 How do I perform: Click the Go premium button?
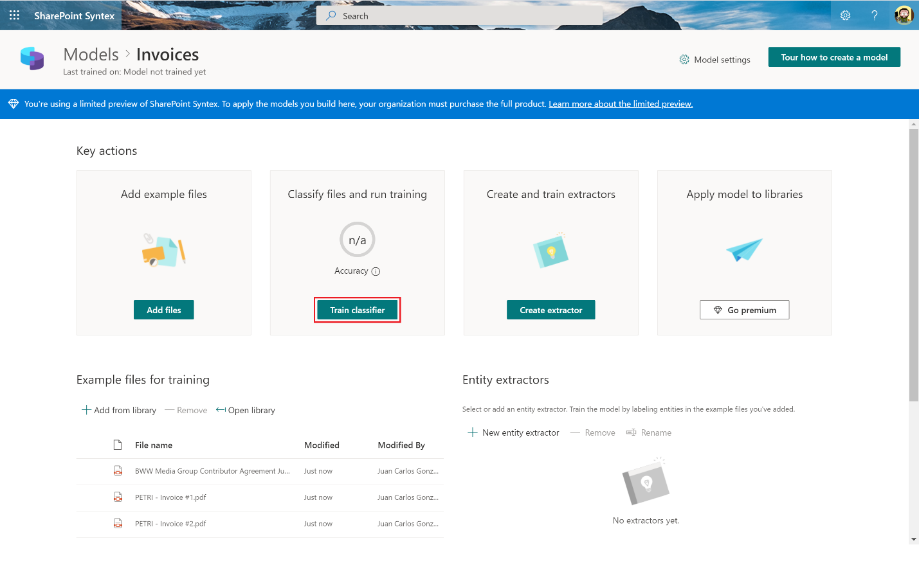pos(744,310)
